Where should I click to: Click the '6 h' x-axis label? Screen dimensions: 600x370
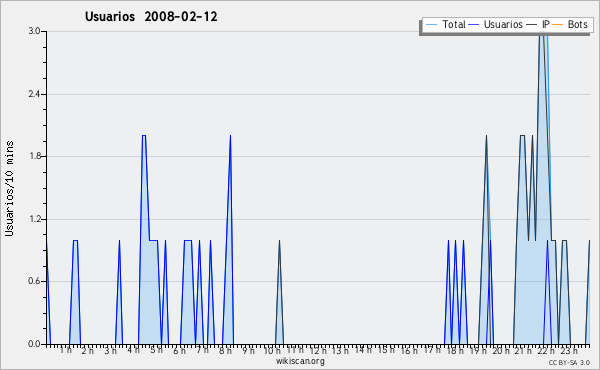tap(179, 350)
